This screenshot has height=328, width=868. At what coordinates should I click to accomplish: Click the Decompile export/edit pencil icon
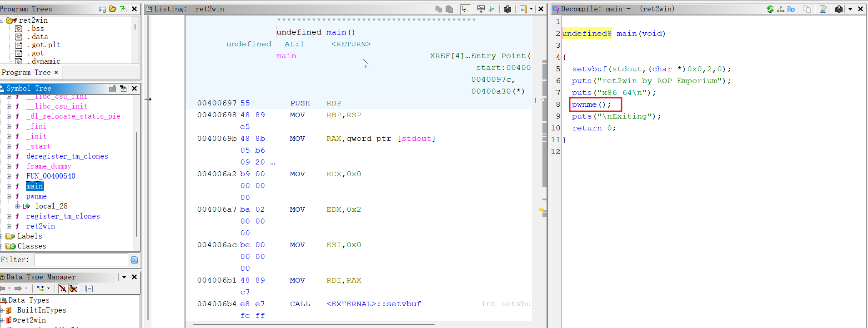pos(823,9)
